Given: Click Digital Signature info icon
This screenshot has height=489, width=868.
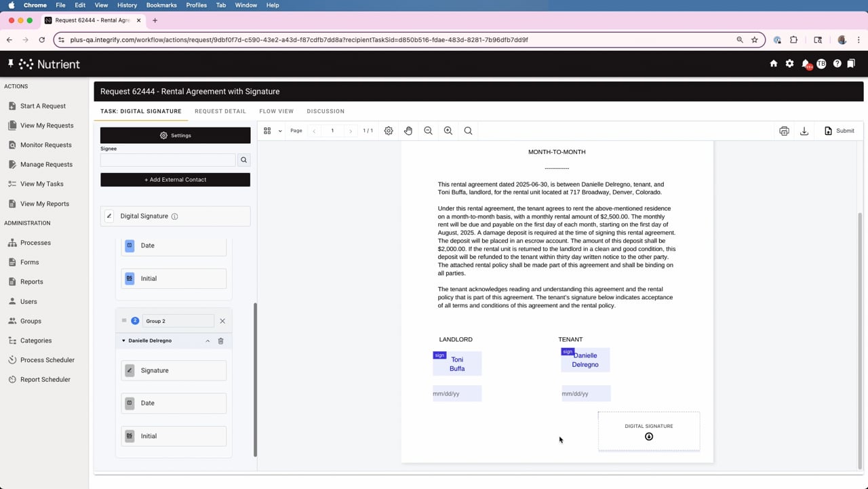Looking at the screenshot, I should click(174, 216).
